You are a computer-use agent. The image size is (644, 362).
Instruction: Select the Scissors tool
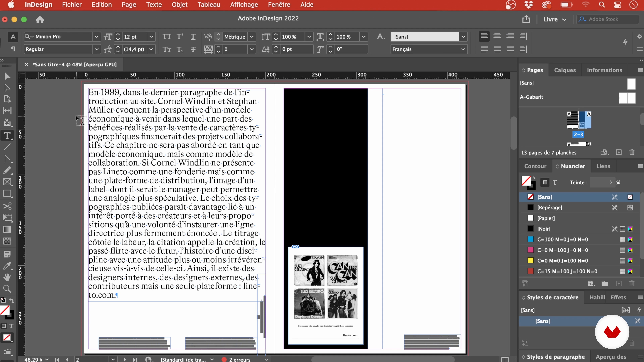tap(7, 206)
